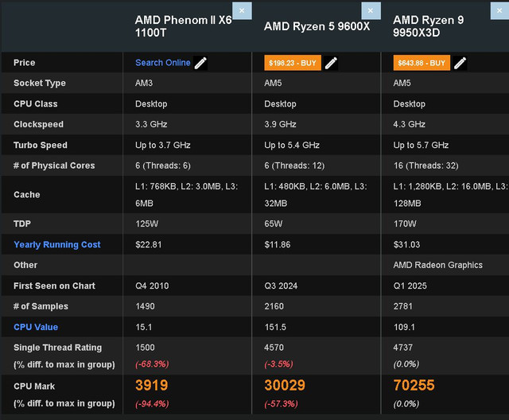The image size is (509, 420).
Task: Click the Ryzen 5 cache L1: 480KB value
Action: [316, 195]
